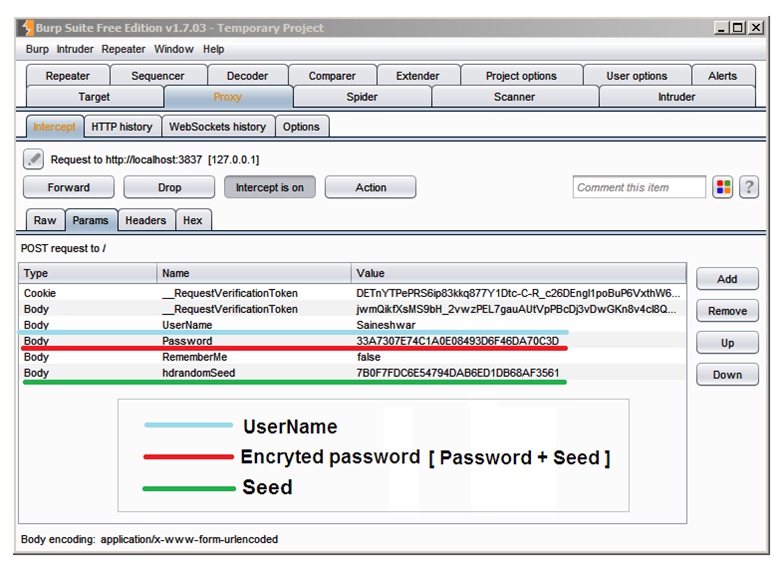Open the Window menu
The height and width of the screenshot is (567, 782).
click(174, 49)
